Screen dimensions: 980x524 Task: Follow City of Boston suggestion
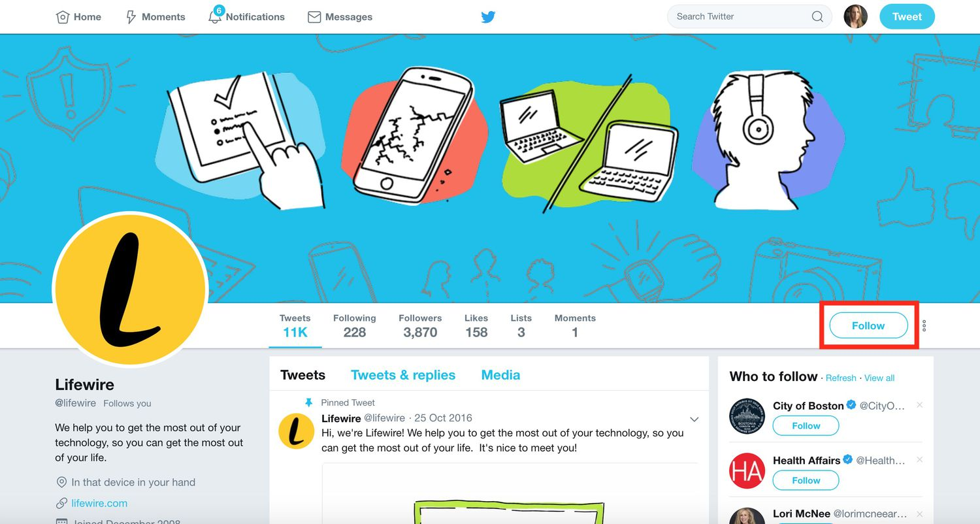pyautogui.click(x=806, y=426)
